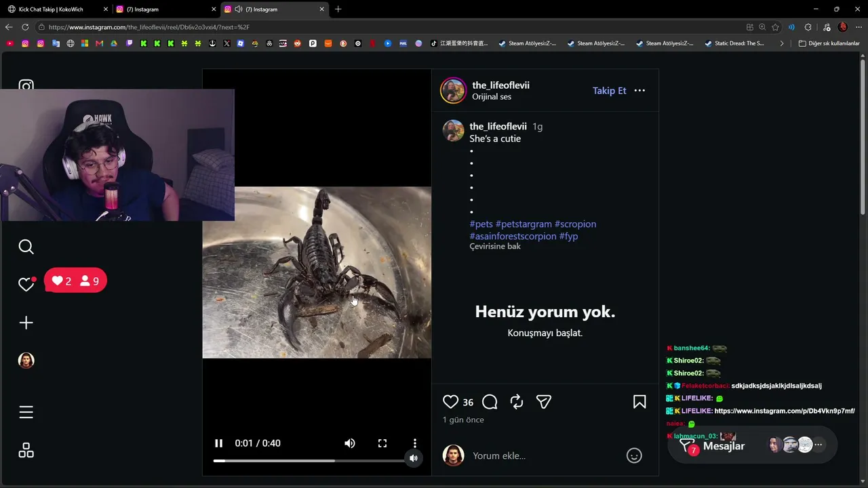868x488 pixels.
Task: Mute the video using player volume icon
Action: click(x=350, y=443)
